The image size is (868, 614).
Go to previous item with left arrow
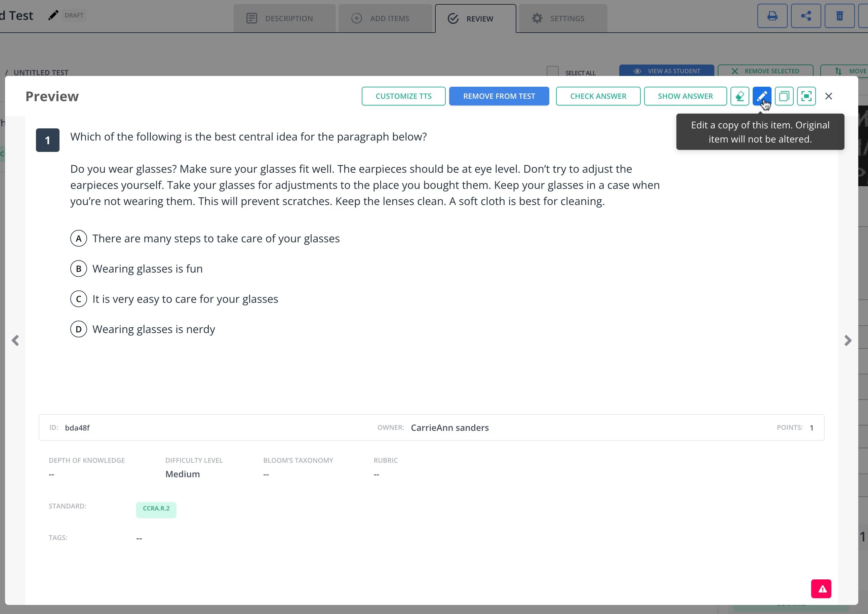coord(15,340)
